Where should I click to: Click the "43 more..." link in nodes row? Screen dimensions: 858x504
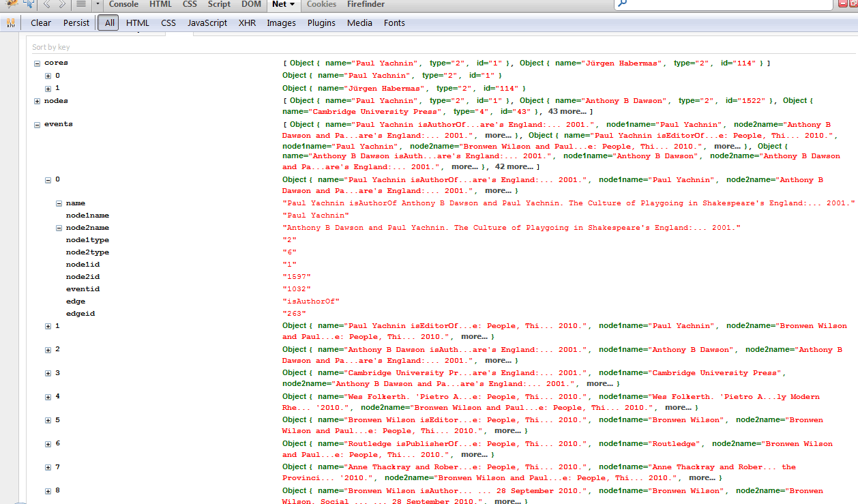(568, 111)
